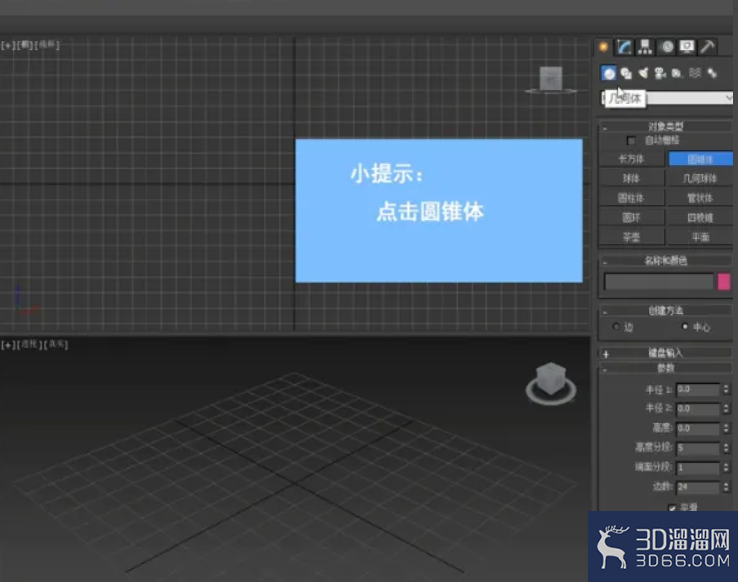The width and height of the screenshot is (738, 582).
Task: Expand the 键盘输入 rollout
Action: 665,352
